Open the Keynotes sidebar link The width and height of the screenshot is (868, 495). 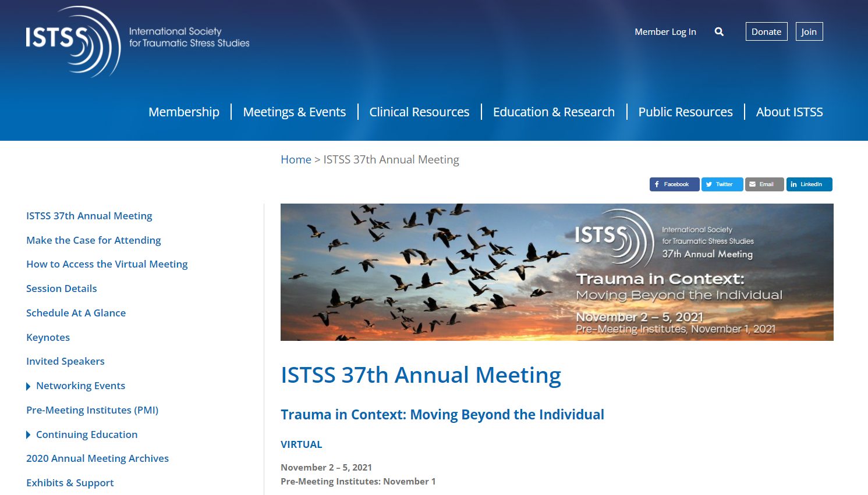pyautogui.click(x=48, y=337)
